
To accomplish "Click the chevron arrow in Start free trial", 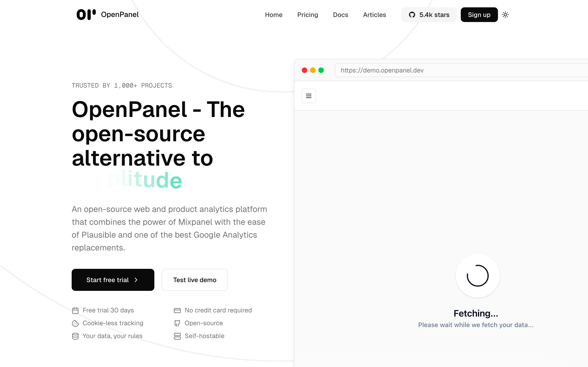I will [x=136, y=280].
